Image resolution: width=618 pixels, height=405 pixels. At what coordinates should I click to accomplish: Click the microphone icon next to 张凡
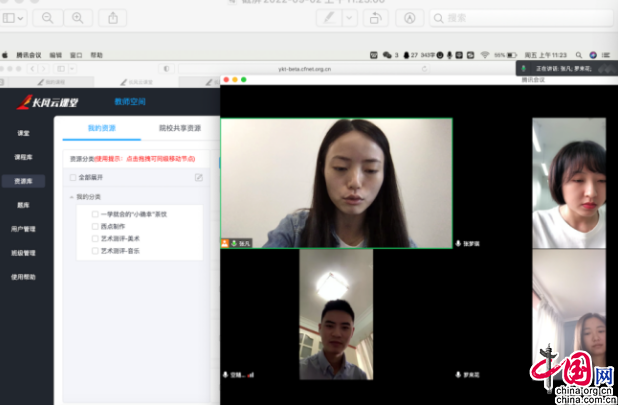(x=234, y=243)
